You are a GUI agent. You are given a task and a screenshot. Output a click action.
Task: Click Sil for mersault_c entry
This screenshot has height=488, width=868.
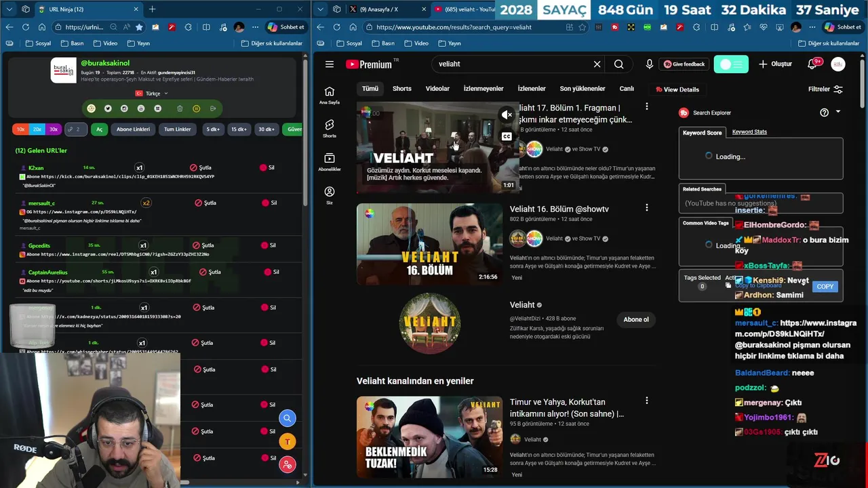(x=269, y=203)
